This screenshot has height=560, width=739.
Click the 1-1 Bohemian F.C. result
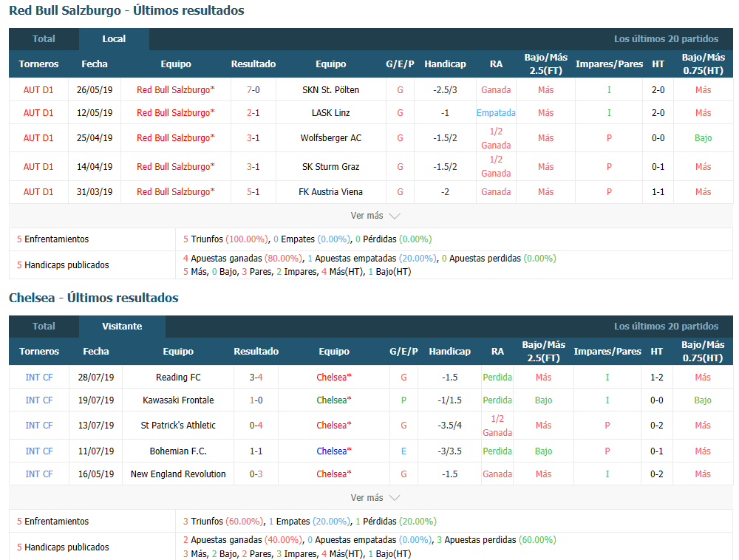(256, 451)
